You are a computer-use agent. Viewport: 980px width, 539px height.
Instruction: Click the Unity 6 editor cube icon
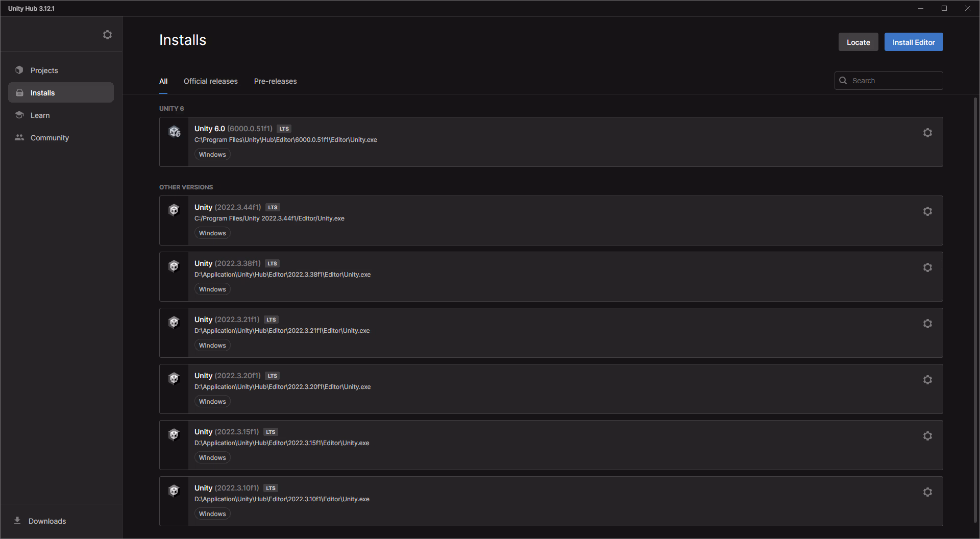click(x=175, y=132)
